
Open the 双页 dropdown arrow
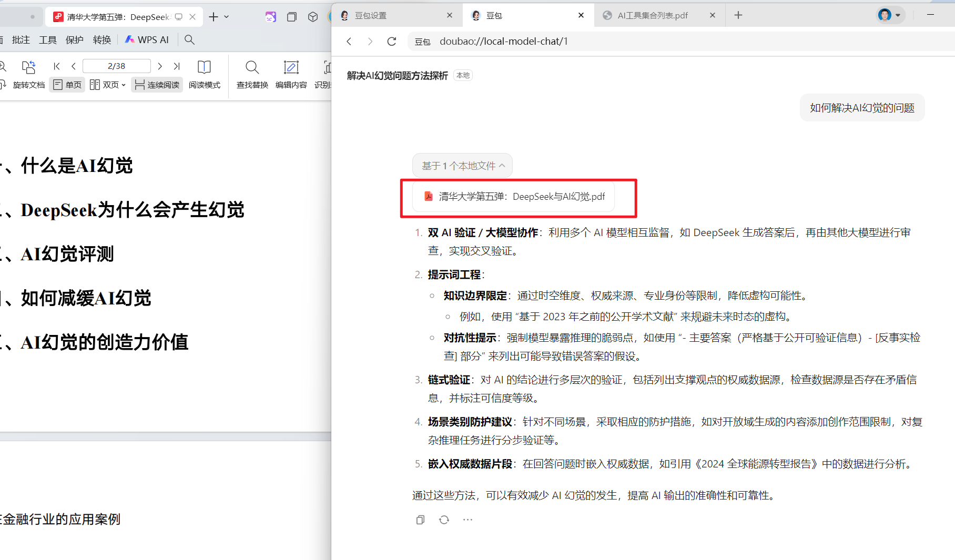[x=124, y=85]
